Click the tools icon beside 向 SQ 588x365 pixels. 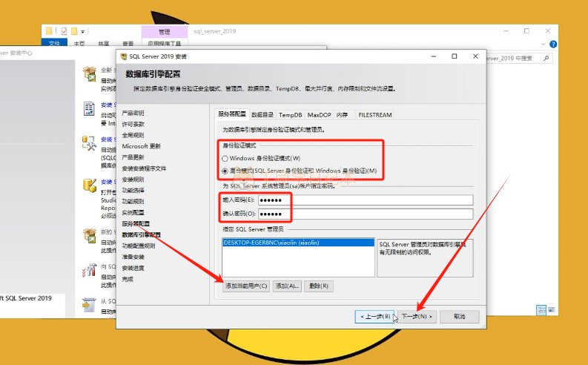coord(89,270)
